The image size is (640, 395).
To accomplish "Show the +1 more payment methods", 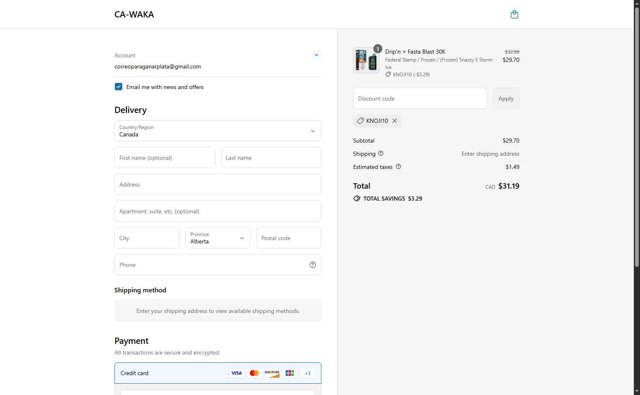I will 308,373.
